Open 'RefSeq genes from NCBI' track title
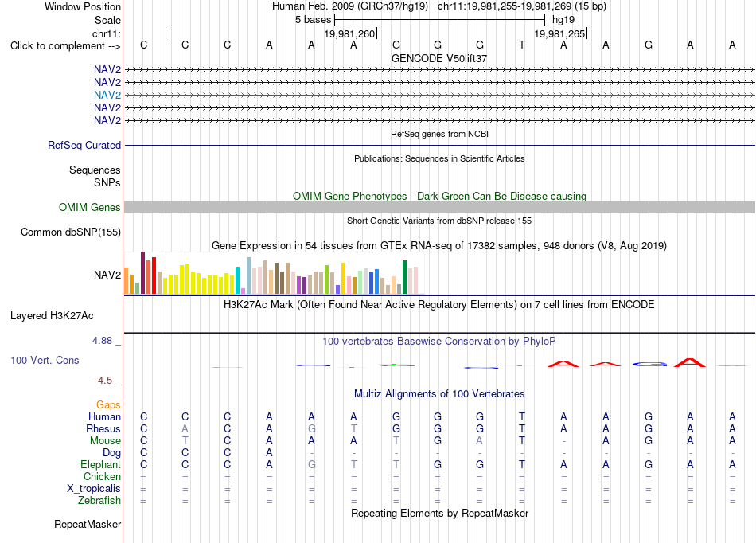The height and width of the screenshot is (543, 756). 439,134
